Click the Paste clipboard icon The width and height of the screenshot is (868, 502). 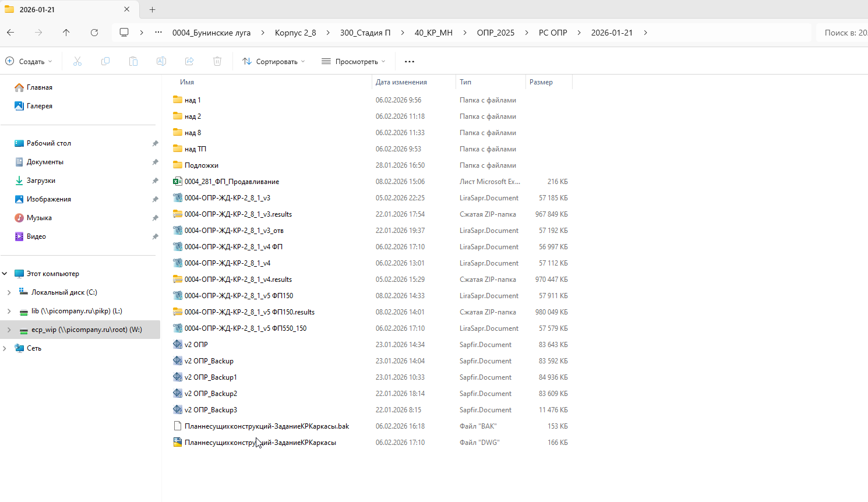(x=133, y=61)
